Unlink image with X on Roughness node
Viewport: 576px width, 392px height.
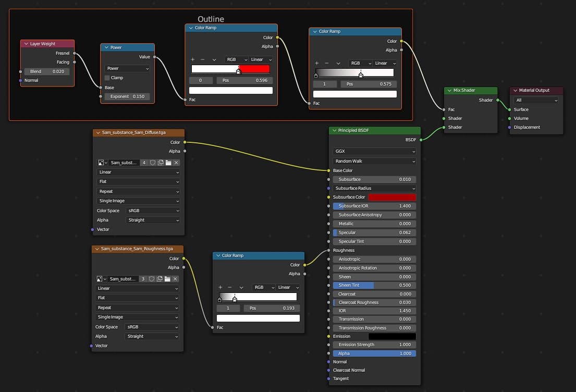coord(175,279)
